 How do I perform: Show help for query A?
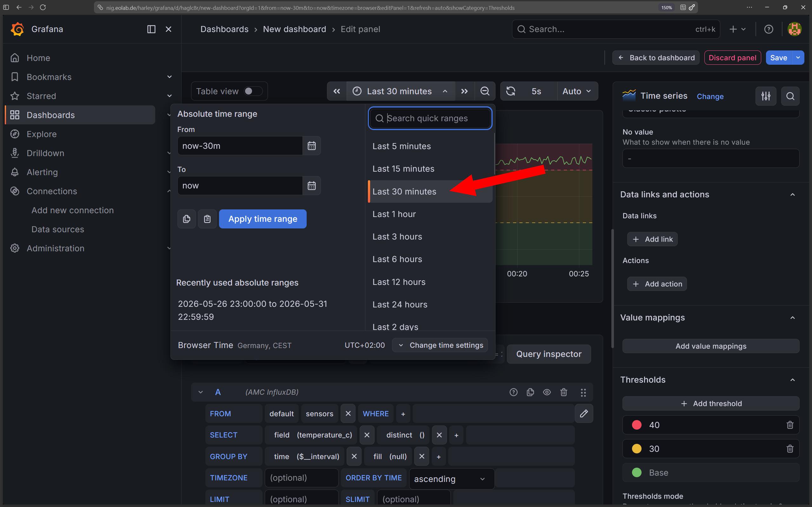(x=514, y=392)
